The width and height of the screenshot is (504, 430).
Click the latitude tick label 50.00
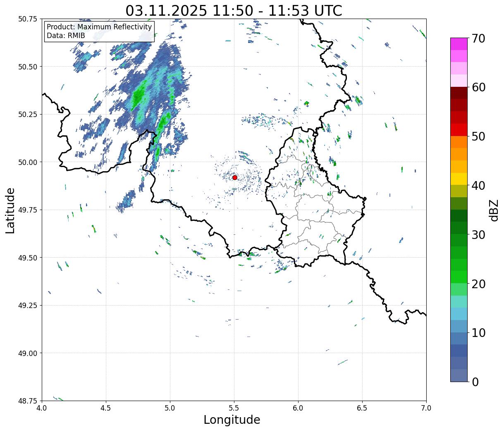tap(28, 162)
